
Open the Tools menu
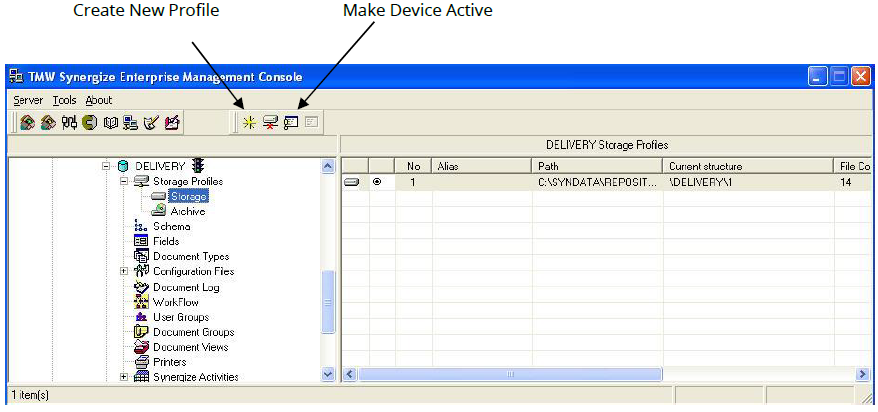click(x=64, y=100)
